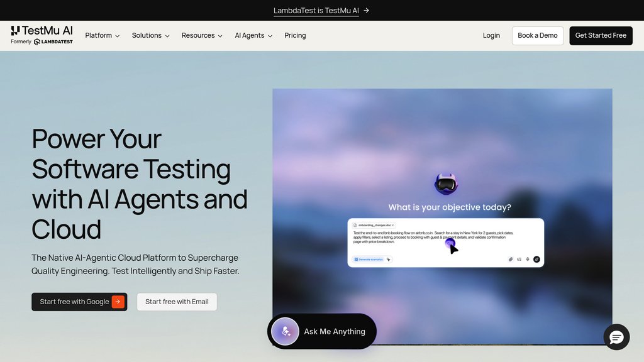Screen dimensions: 644x362
Task: Click the orange arrow on the Google button
Action: click(x=118, y=302)
